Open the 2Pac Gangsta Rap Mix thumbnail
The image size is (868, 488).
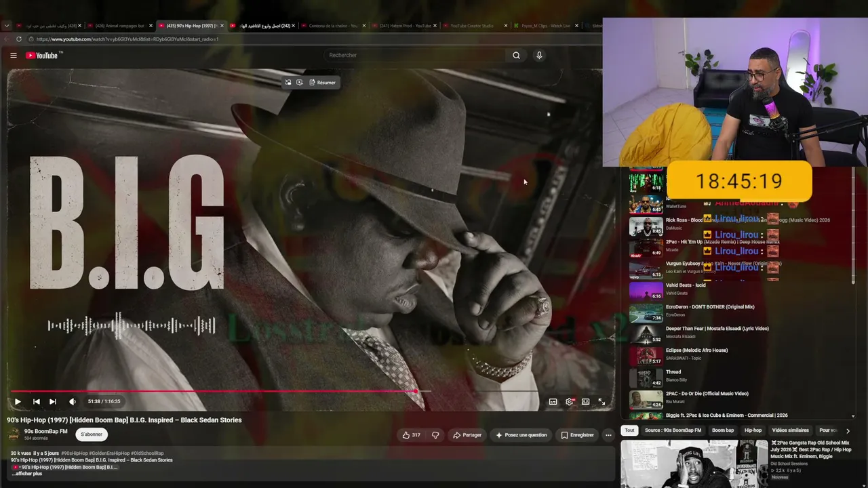pos(694,464)
